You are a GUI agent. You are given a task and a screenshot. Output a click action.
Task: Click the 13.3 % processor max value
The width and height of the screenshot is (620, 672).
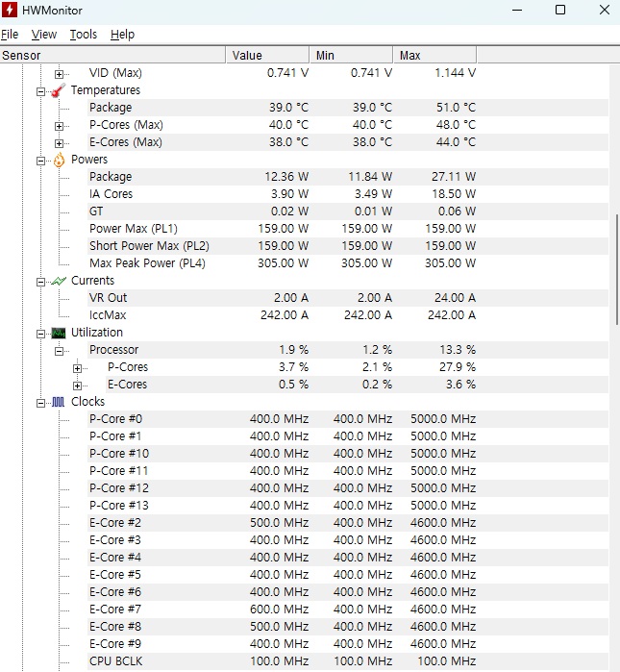pyautogui.click(x=458, y=350)
